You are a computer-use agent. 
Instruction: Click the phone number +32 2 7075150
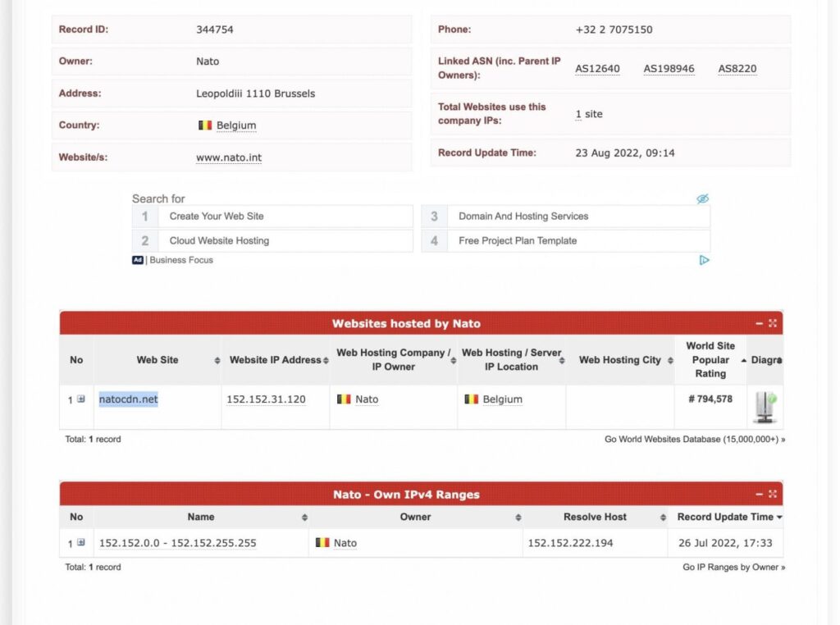pos(614,30)
